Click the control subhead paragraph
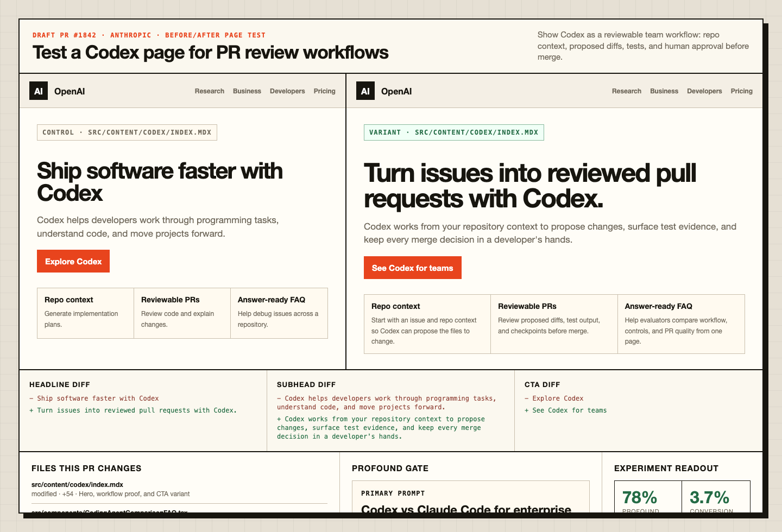782x532 pixels. point(158,227)
